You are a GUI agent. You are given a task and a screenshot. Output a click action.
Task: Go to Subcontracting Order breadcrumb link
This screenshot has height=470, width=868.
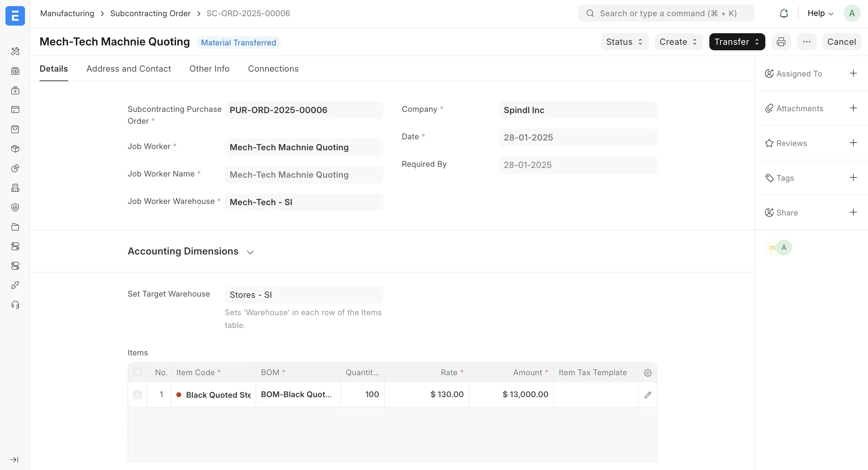pyautogui.click(x=150, y=13)
